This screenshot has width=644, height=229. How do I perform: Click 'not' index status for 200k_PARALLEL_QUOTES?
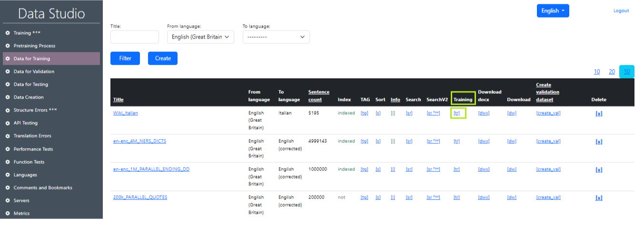341,197
